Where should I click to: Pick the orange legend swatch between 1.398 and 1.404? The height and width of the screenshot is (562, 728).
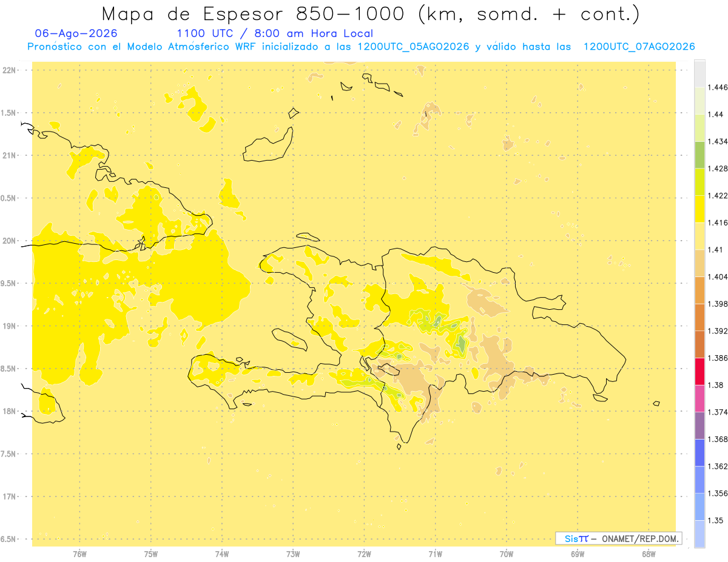click(699, 290)
